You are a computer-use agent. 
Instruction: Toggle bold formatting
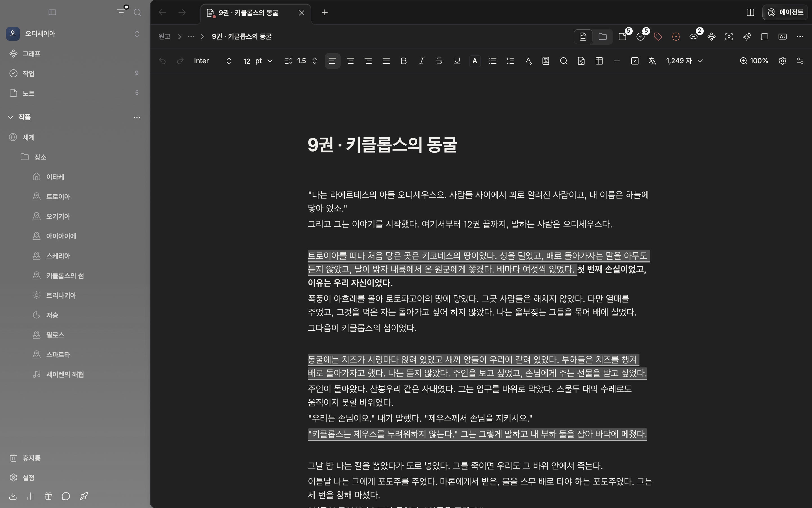(x=404, y=61)
